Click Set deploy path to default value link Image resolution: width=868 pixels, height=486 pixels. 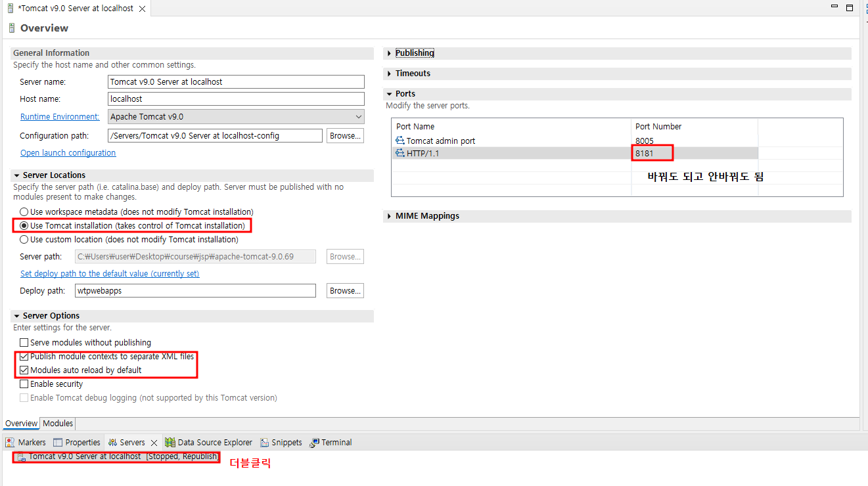pyautogui.click(x=110, y=274)
